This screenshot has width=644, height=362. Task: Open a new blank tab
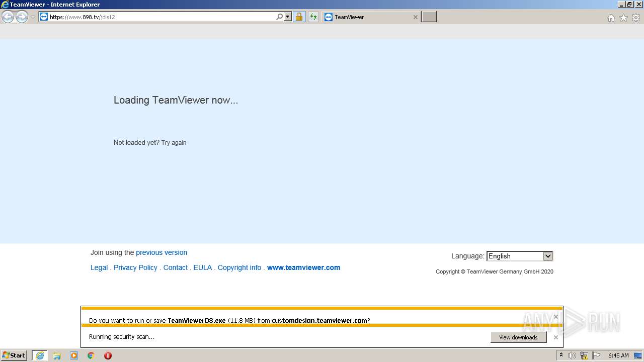point(429,17)
